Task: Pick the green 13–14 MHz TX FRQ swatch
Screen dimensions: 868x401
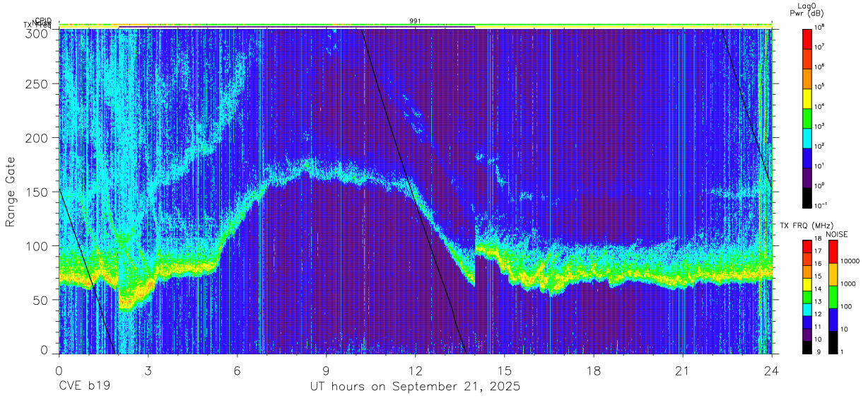Action: pos(807,297)
